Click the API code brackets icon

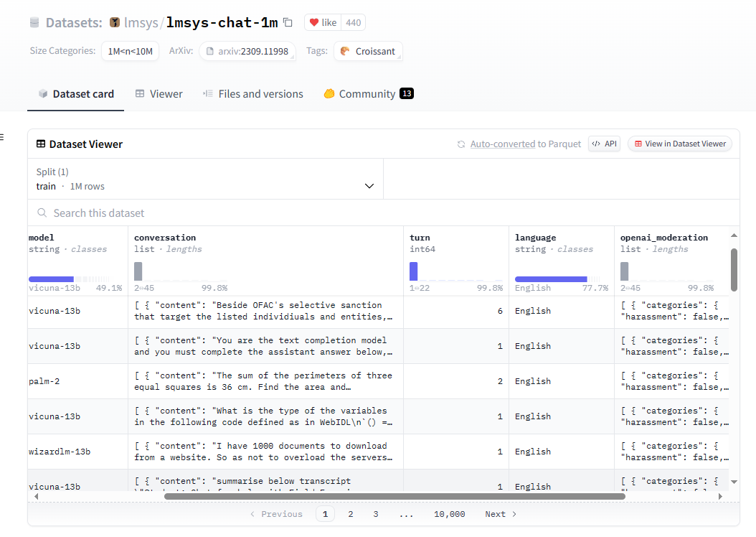596,144
